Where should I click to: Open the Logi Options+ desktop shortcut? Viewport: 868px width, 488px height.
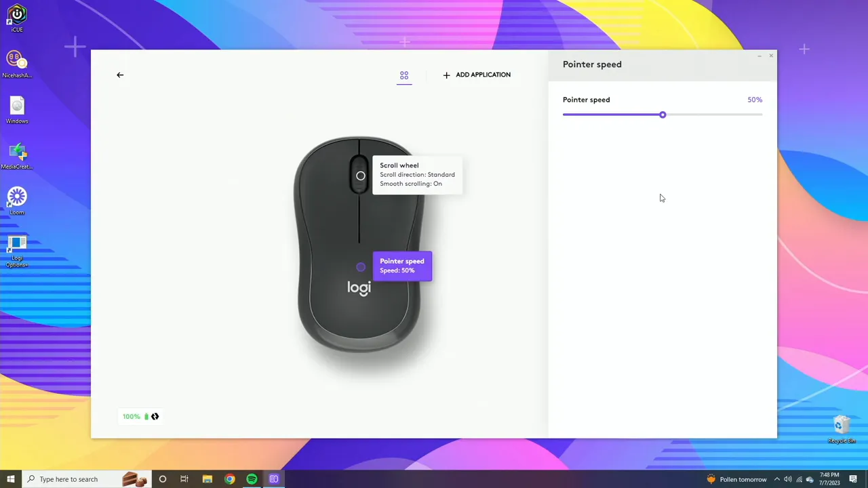pos(17,251)
